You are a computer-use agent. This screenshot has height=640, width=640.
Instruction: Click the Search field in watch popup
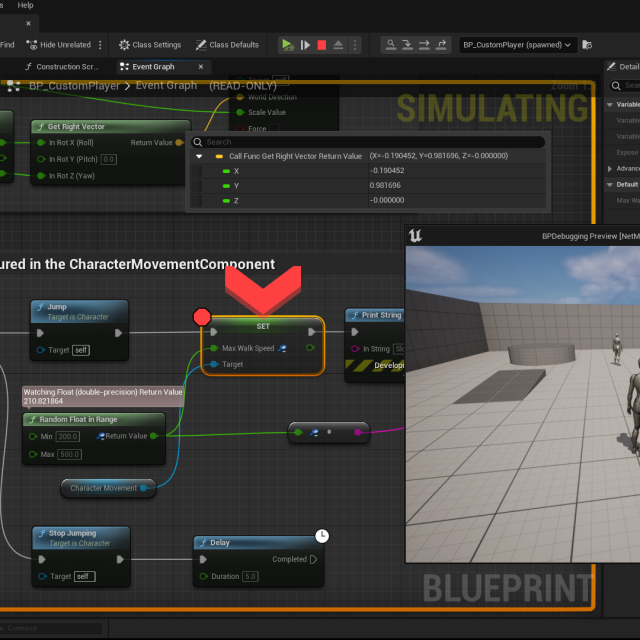pyautogui.click(x=370, y=142)
